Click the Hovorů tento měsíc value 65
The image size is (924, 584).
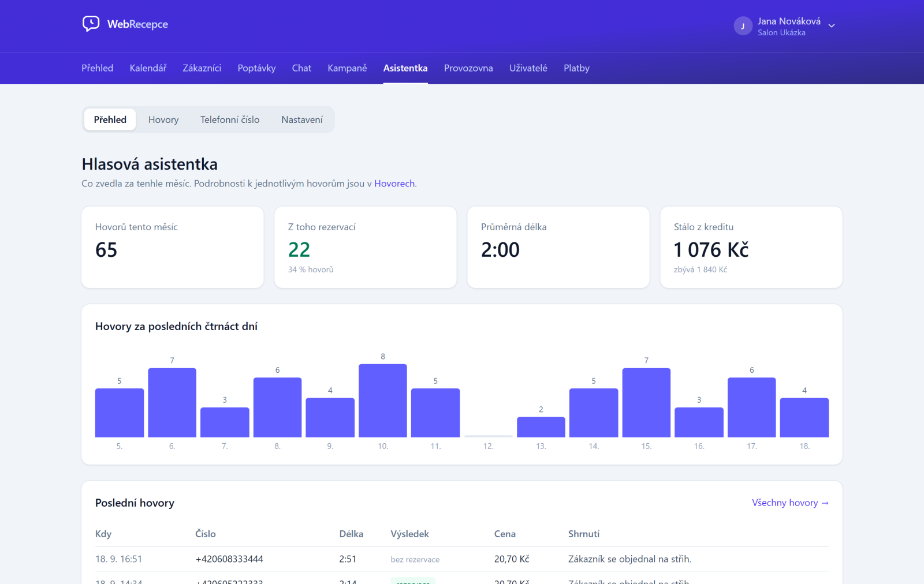pos(106,250)
